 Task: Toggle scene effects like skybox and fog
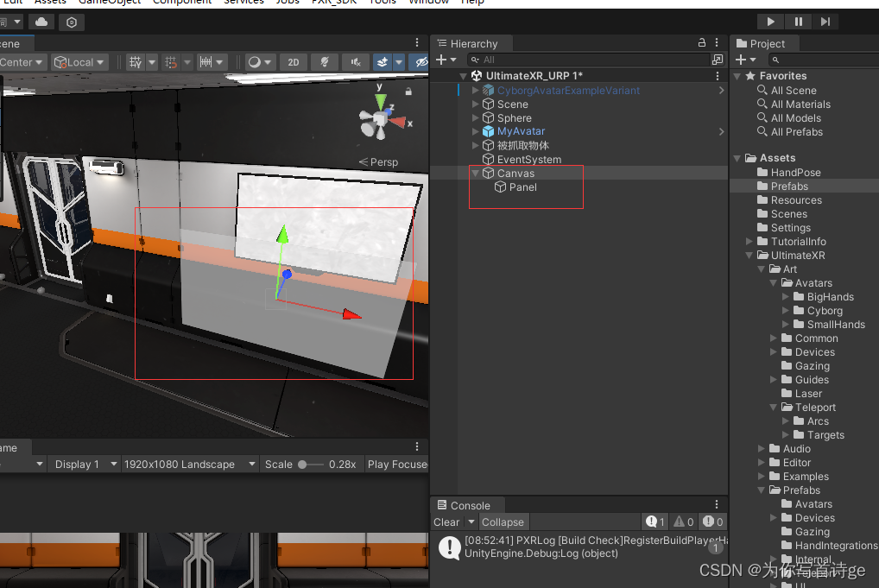click(x=383, y=62)
